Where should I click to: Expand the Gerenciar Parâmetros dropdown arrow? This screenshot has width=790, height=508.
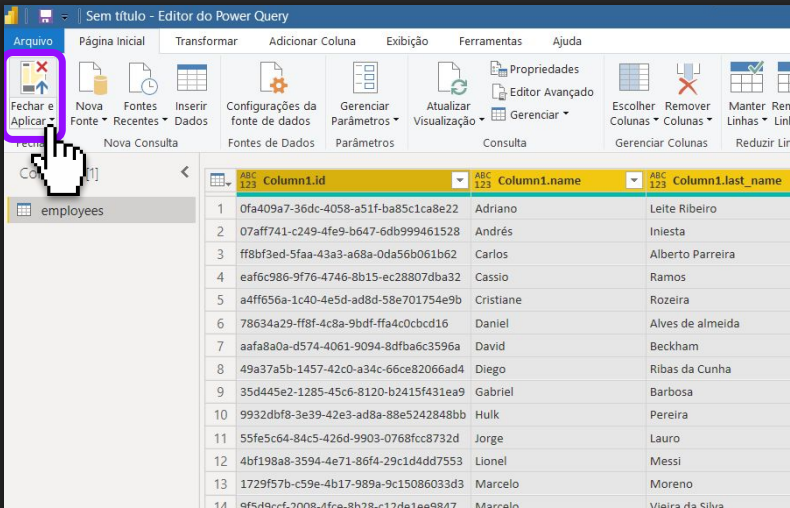point(396,120)
